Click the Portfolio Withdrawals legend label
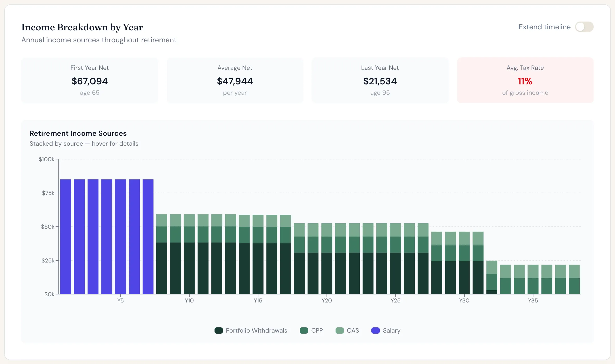The image size is (615, 364). 256,331
